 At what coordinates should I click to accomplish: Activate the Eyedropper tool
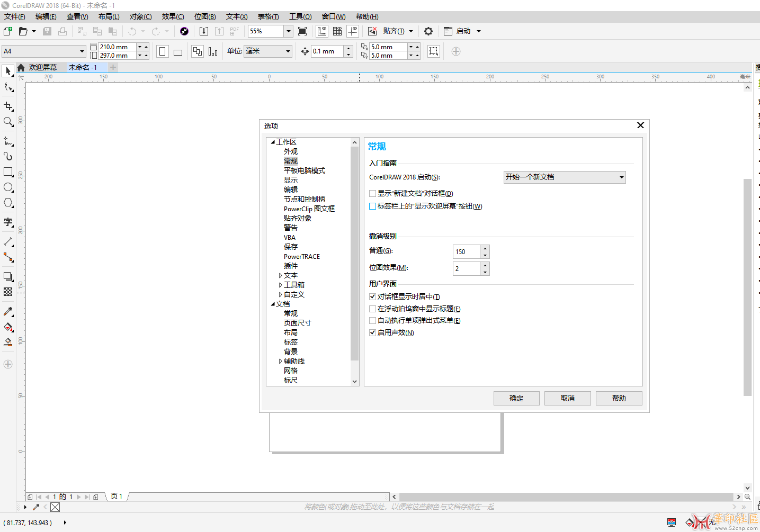[8, 312]
